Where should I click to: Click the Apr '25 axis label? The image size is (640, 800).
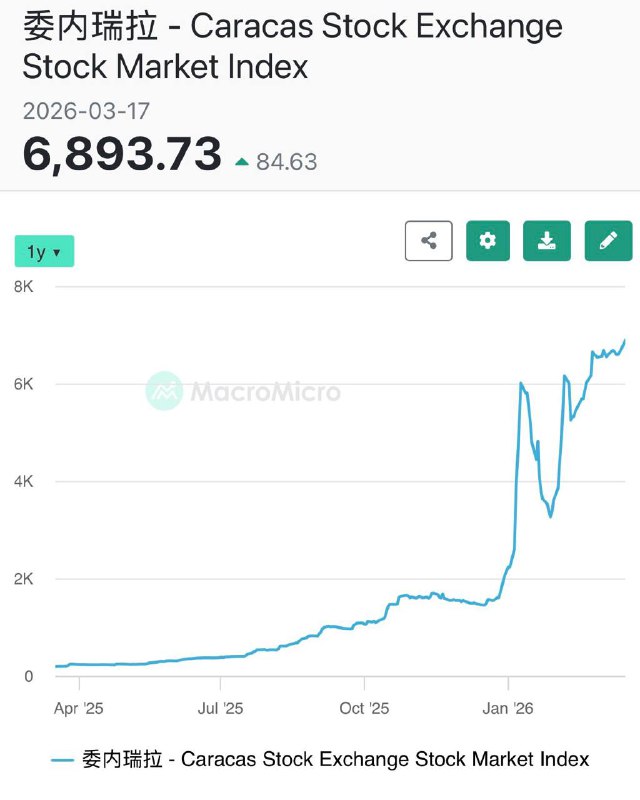79,709
